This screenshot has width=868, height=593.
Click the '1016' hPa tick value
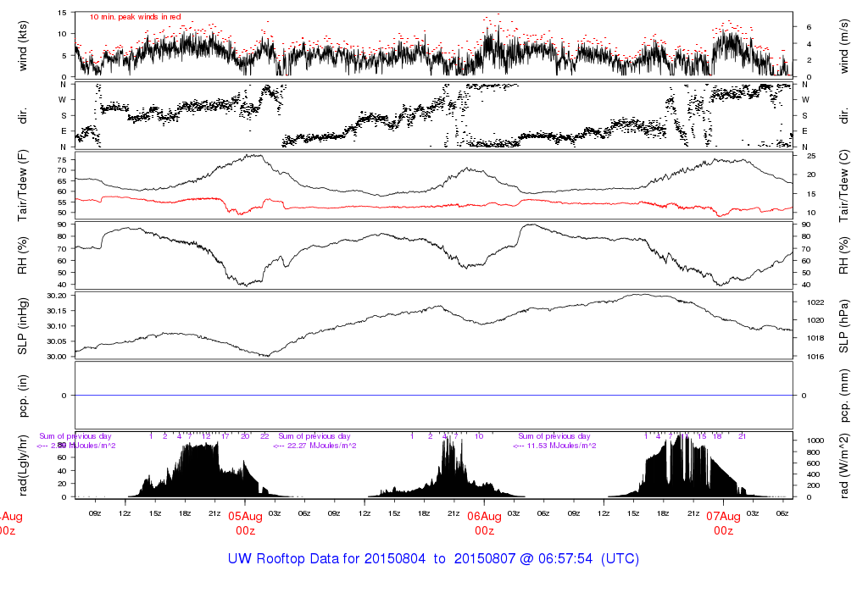[816, 357]
